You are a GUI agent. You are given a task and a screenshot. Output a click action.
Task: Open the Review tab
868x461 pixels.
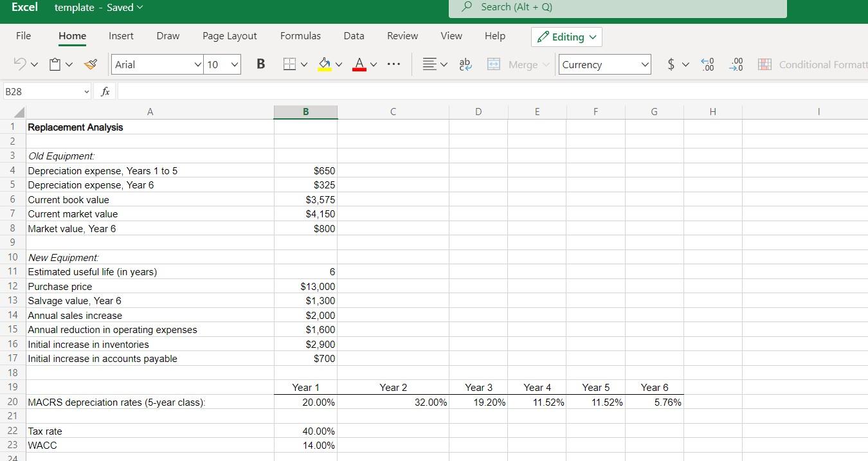[402, 36]
